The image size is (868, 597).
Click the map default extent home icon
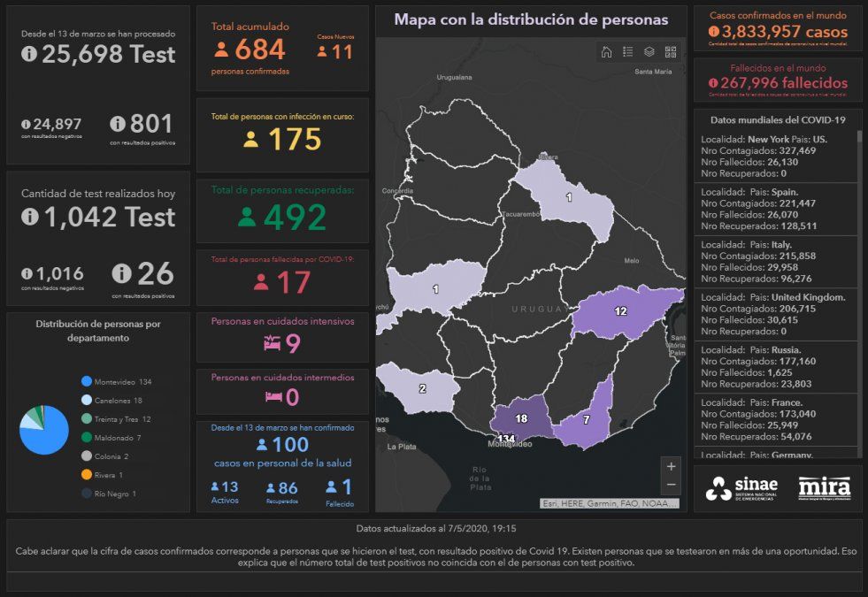(606, 52)
